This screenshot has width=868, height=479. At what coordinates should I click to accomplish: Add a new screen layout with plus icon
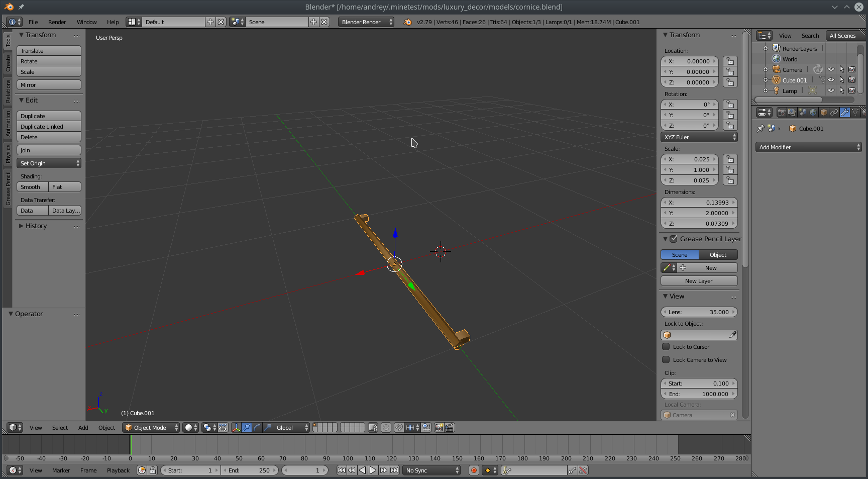[210, 22]
